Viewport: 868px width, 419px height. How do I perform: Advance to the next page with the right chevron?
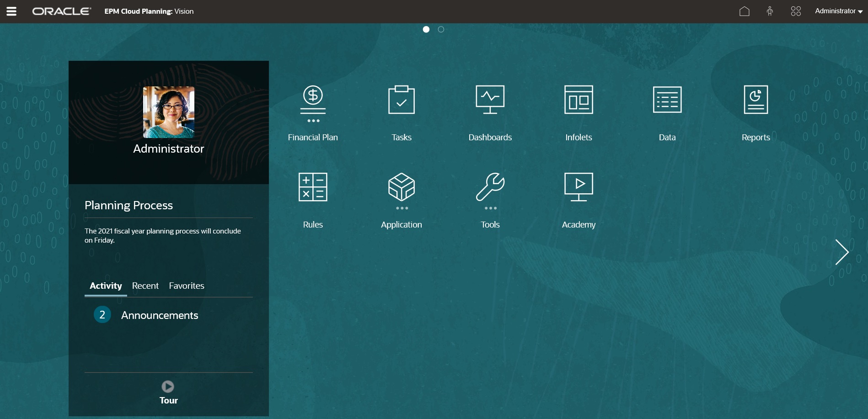[x=843, y=252]
